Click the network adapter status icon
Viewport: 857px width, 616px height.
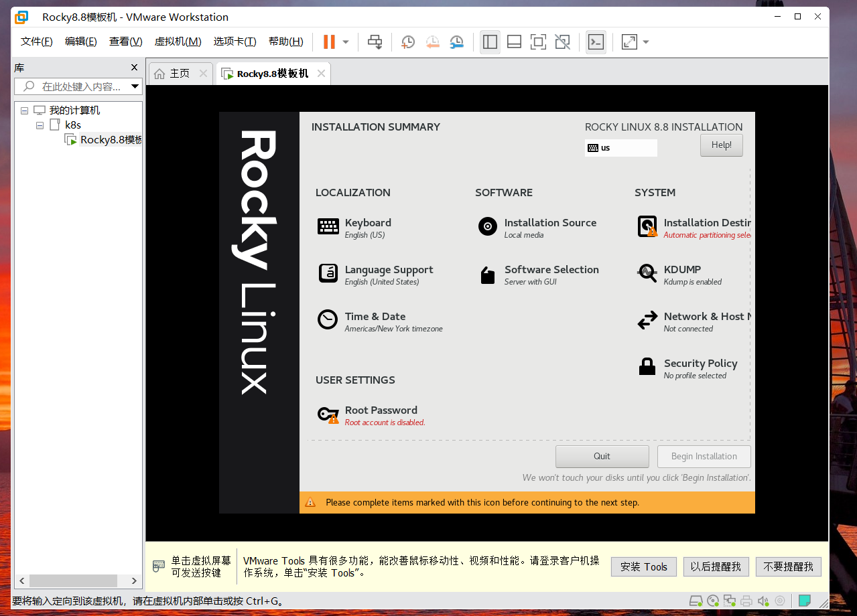tap(730, 601)
